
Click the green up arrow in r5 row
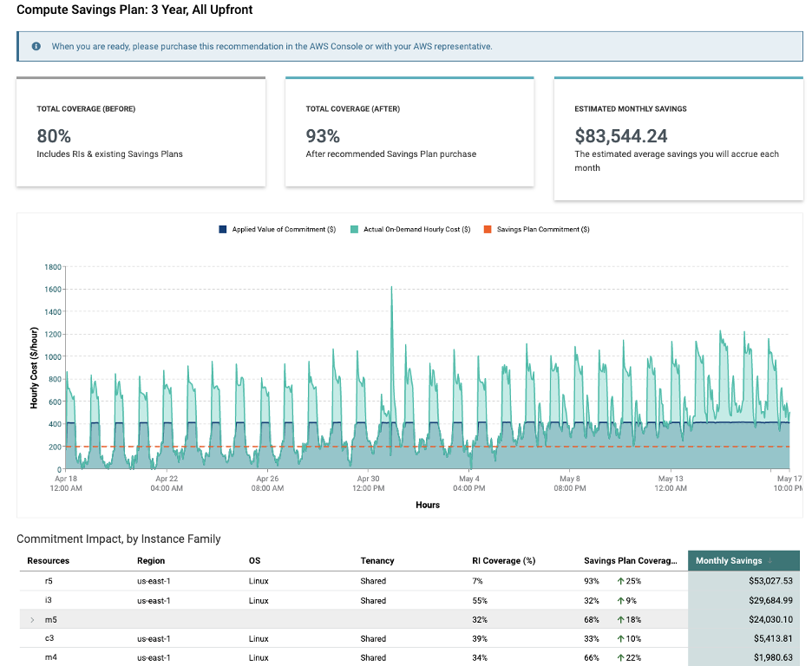click(620, 581)
